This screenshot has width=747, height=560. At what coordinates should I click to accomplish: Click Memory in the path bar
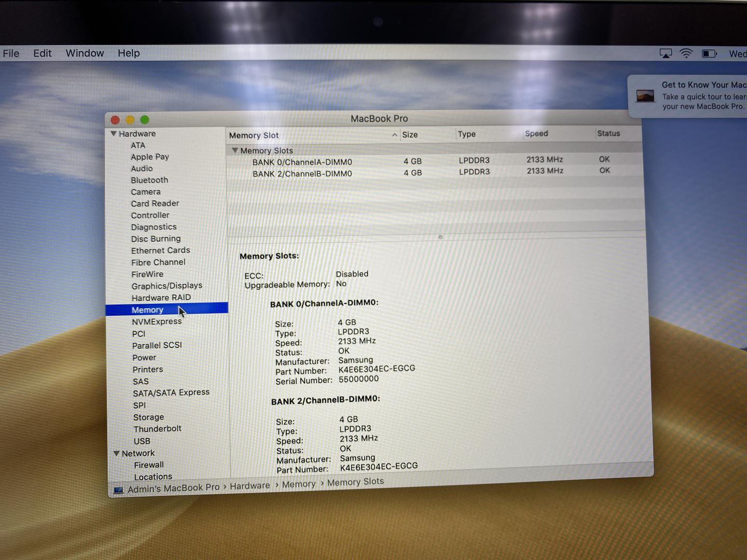pyautogui.click(x=299, y=484)
